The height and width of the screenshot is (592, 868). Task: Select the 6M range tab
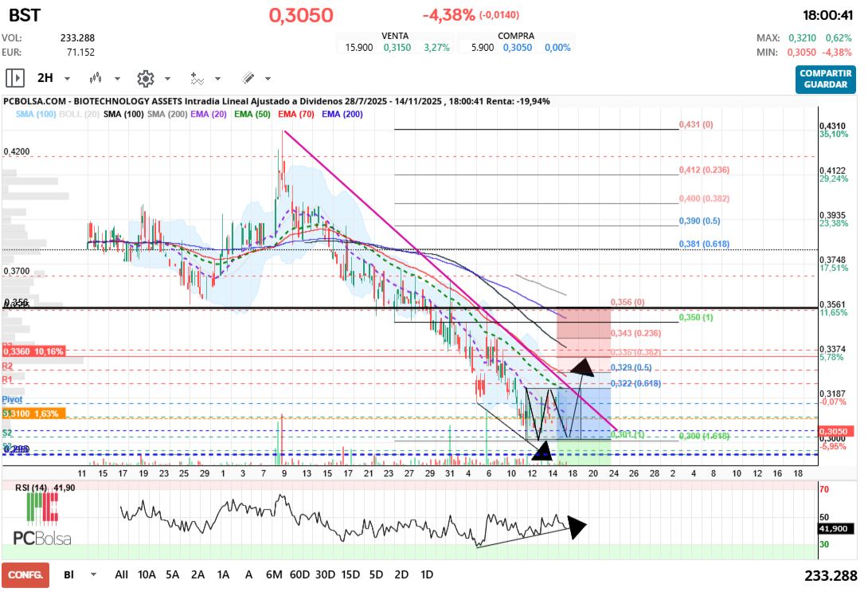tap(276, 574)
